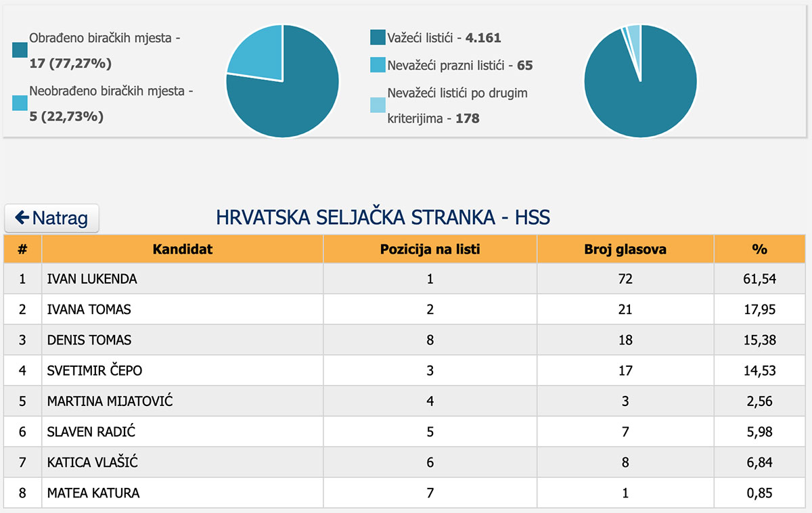Select candidate name DENIS TOMAS
This screenshot has height=513, width=812.
click(x=89, y=340)
